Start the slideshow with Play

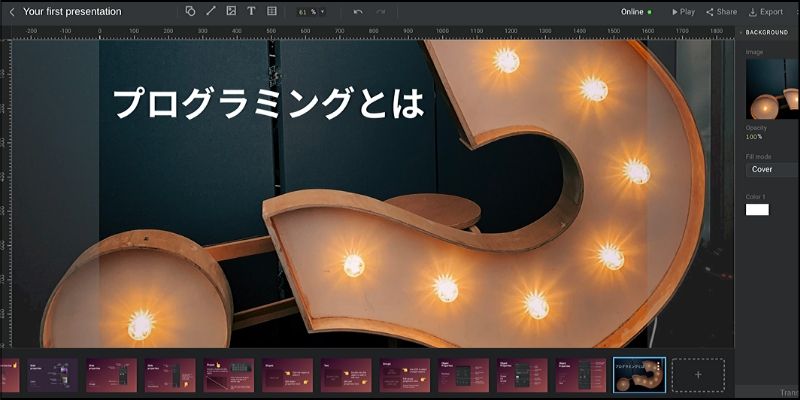[683, 12]
